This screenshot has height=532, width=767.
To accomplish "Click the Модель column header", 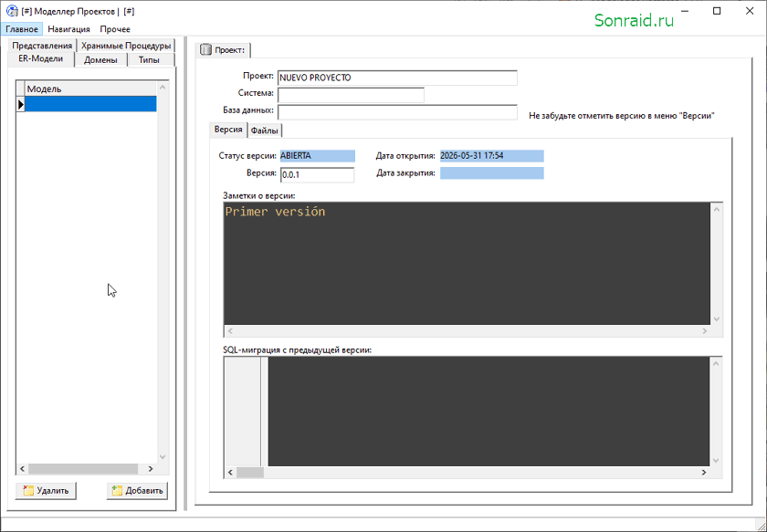I will click(90, 89).
